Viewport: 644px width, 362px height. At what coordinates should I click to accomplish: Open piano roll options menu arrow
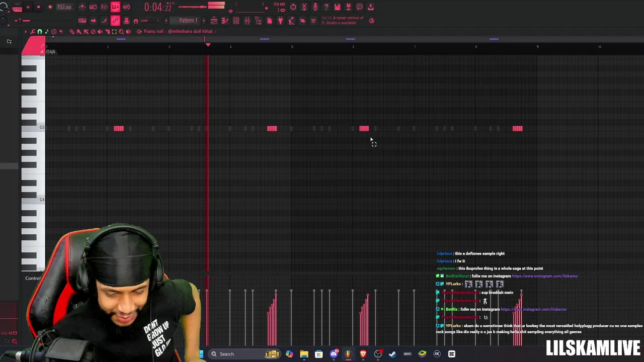26,32
